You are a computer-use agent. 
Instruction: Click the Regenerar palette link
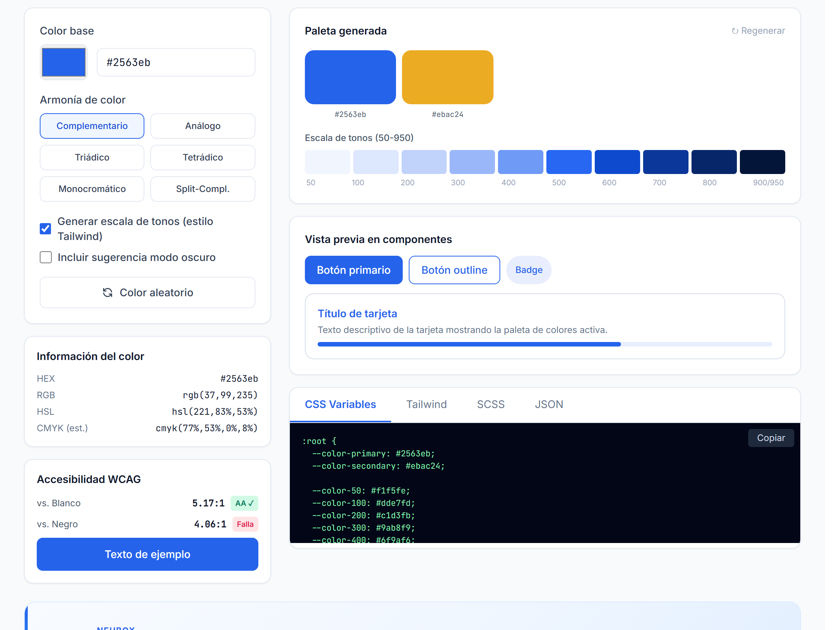(x=758, y=31)
